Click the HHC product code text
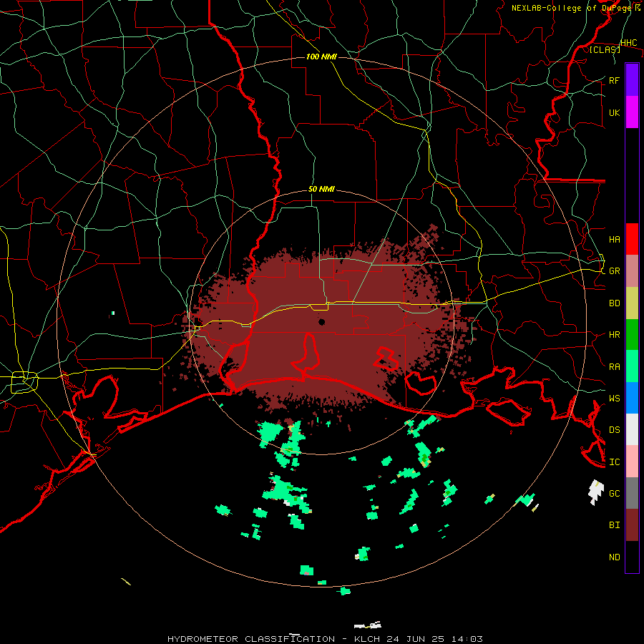 click(628, 43)
